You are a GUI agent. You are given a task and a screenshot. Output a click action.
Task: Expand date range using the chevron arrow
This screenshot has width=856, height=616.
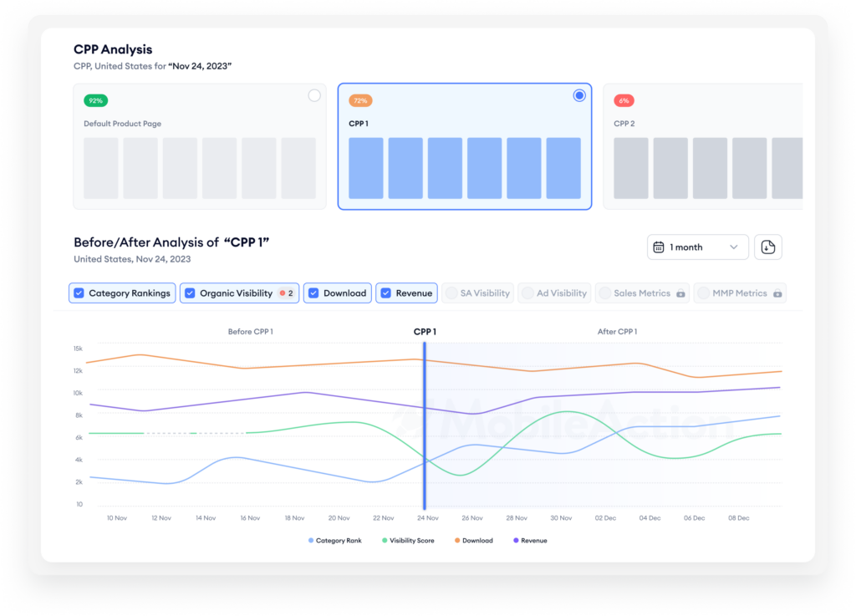[x=734, y=247]
